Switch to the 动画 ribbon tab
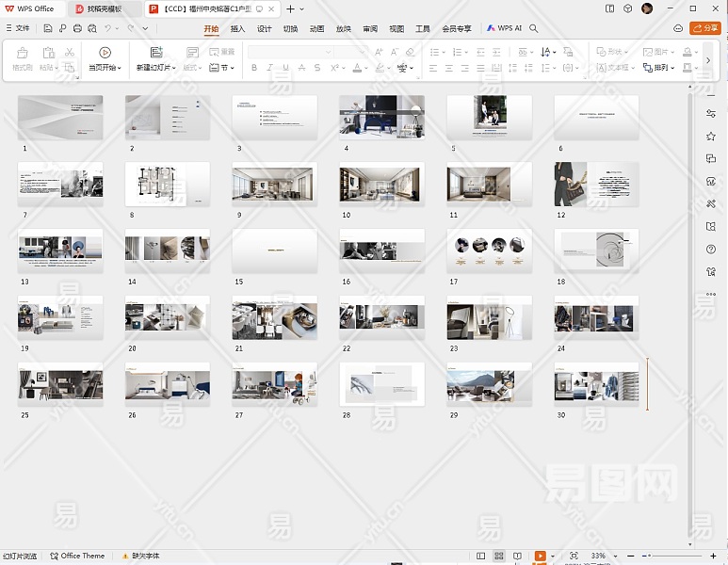 (316, 29)
